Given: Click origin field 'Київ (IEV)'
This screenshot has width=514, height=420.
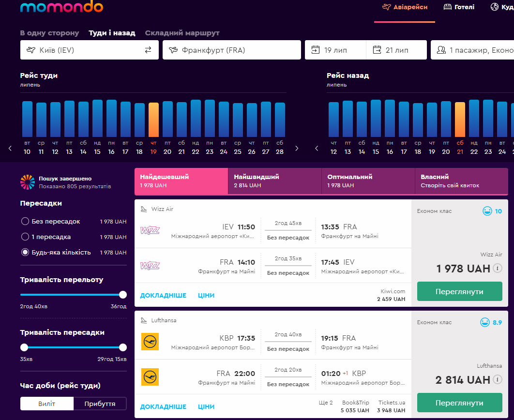Looking at the screenshot, I should [90, 50].
